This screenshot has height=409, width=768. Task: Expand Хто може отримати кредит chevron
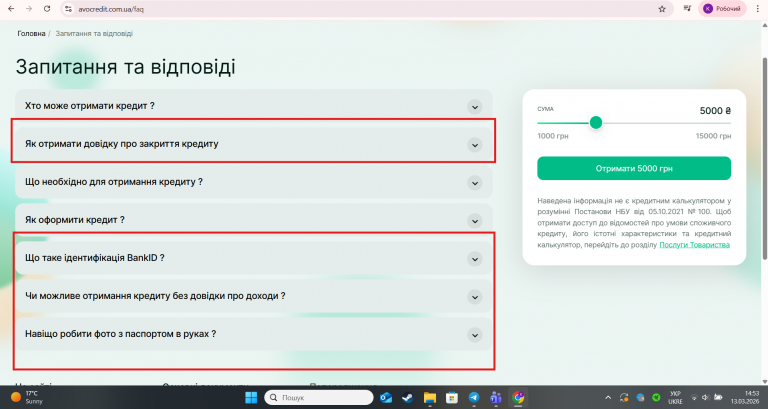pyautogui.click(x=475, y=107)
